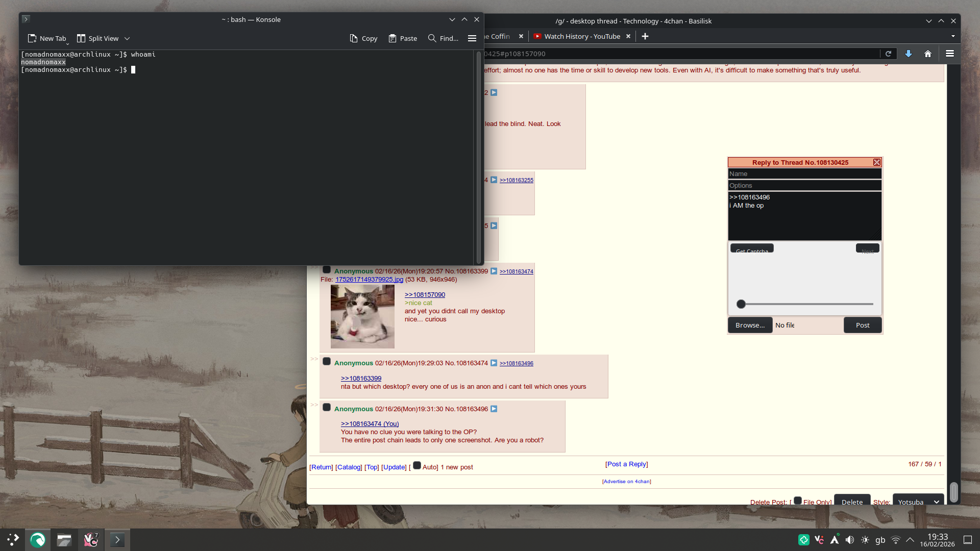The width and height of the screenshot is (980, 551).
Task: Click the Catalog link at thread bottom
Action: [349, 467]
